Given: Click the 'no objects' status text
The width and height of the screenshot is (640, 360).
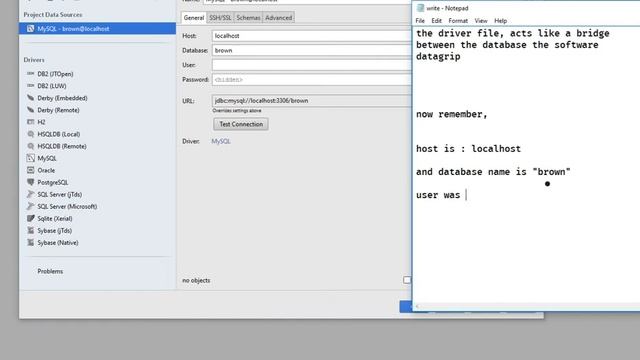Looking at the screenshot, I should pos(196,280).
